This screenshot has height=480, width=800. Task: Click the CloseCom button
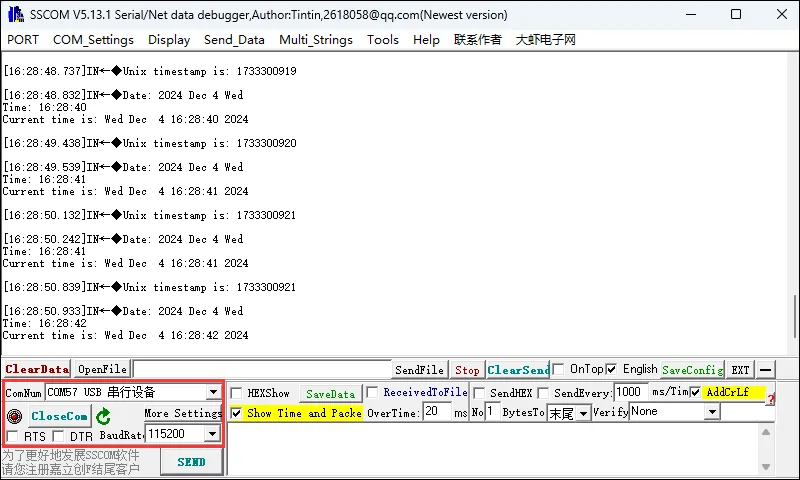(59, 416)
